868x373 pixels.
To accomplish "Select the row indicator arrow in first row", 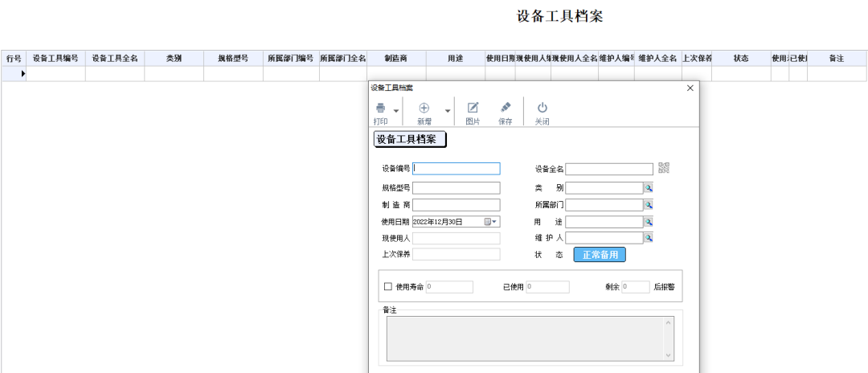I will 23,73.
